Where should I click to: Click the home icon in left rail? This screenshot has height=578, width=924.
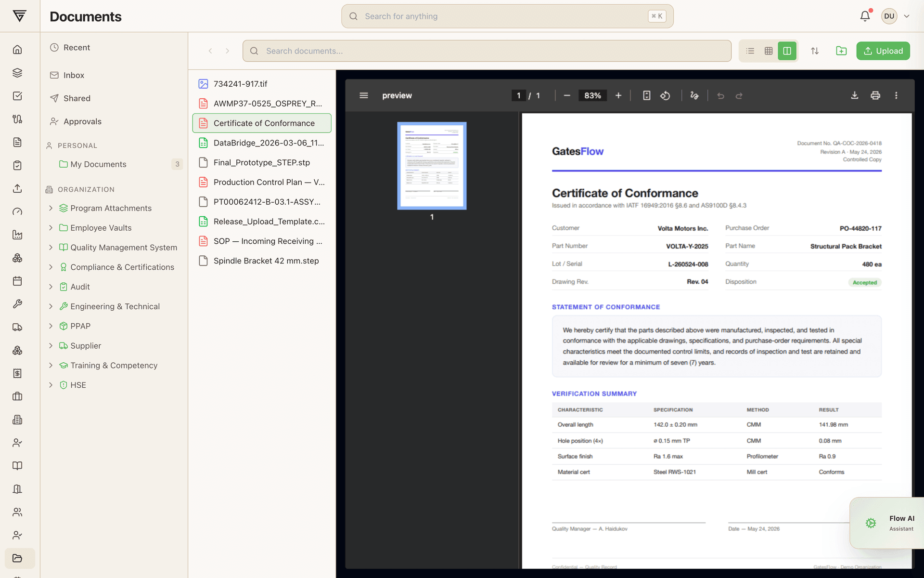click(x=17, y=50)
